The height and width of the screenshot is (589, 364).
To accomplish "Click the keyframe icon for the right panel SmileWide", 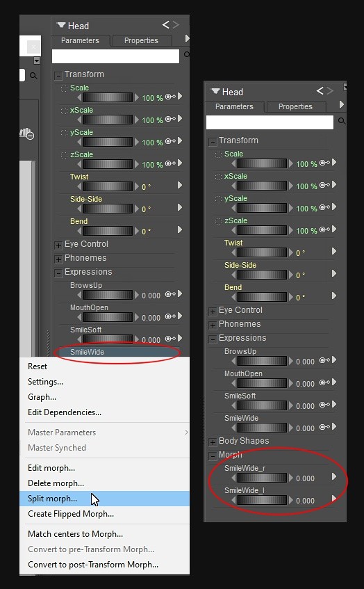I will pos(324,427).
